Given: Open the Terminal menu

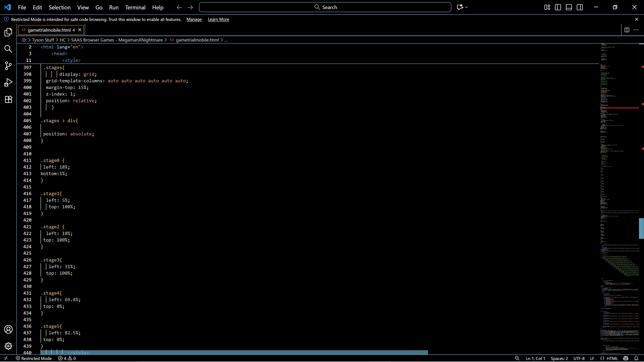Looking at the screenshot, I should tap(135, 8).
